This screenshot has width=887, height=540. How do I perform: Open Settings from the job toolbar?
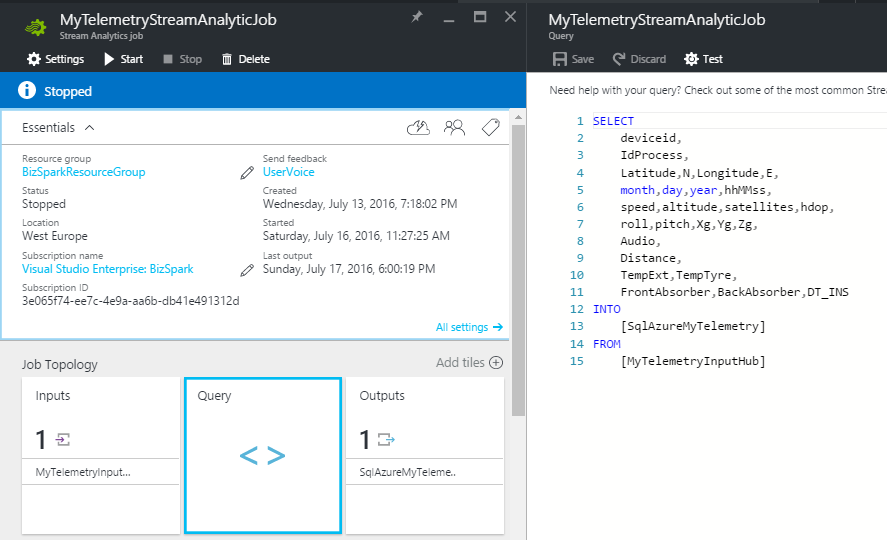click(x=56, y=59)
